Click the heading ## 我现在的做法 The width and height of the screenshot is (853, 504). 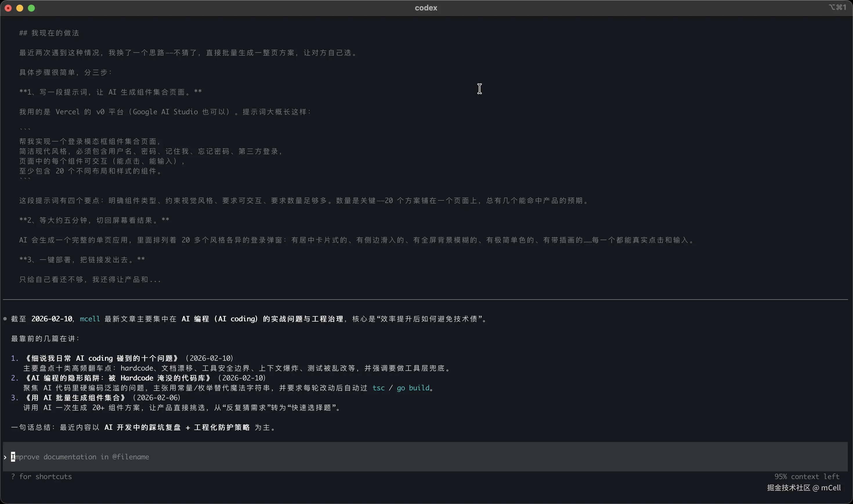pyautogui.click(x=49, y=33)
